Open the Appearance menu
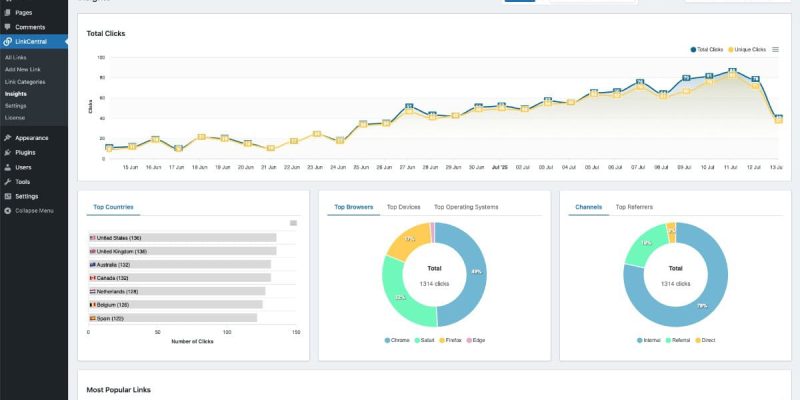The width and height of the screenshot is (800, 400). pyautogui.click(x=34, y=138)
